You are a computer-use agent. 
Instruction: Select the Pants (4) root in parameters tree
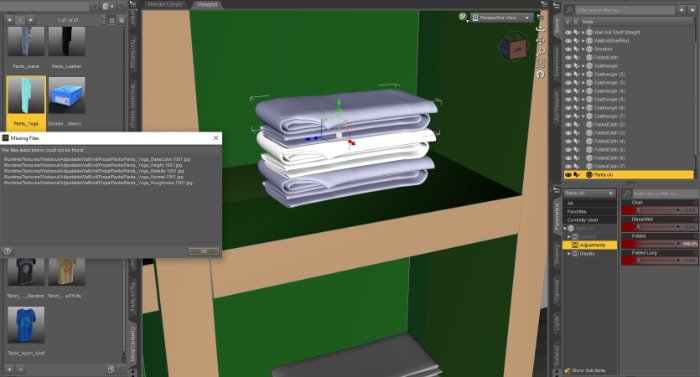584,228
